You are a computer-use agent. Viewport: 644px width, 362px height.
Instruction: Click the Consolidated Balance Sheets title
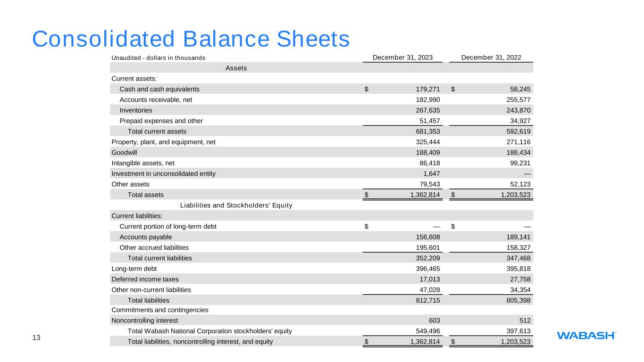click(x=191, y=39)
